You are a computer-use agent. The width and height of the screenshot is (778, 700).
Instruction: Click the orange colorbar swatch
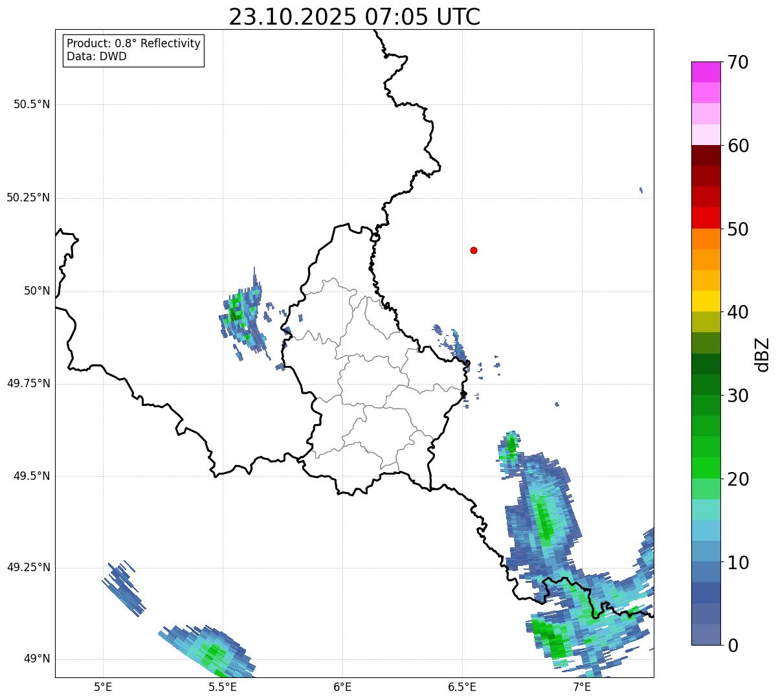coord(706,238)
